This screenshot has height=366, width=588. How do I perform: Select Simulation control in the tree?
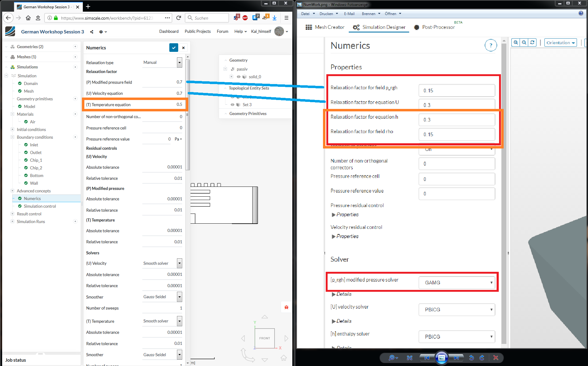[40, 206]
